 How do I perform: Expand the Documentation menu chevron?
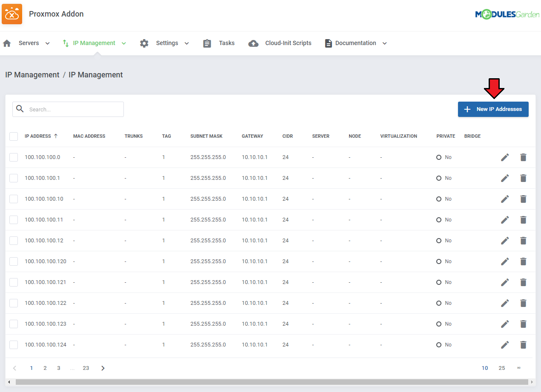point(384,43)
